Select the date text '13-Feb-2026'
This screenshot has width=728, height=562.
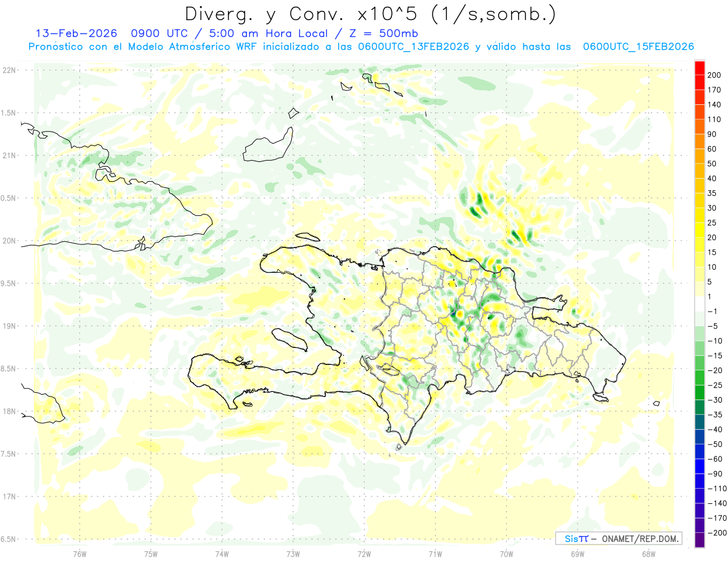[76, 33]
